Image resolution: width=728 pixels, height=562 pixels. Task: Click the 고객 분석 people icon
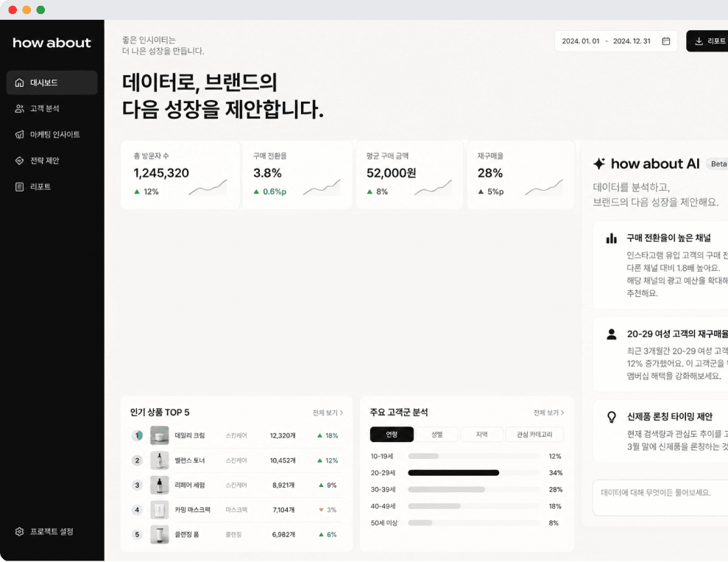pyautogui.click(x=19, y=109)
